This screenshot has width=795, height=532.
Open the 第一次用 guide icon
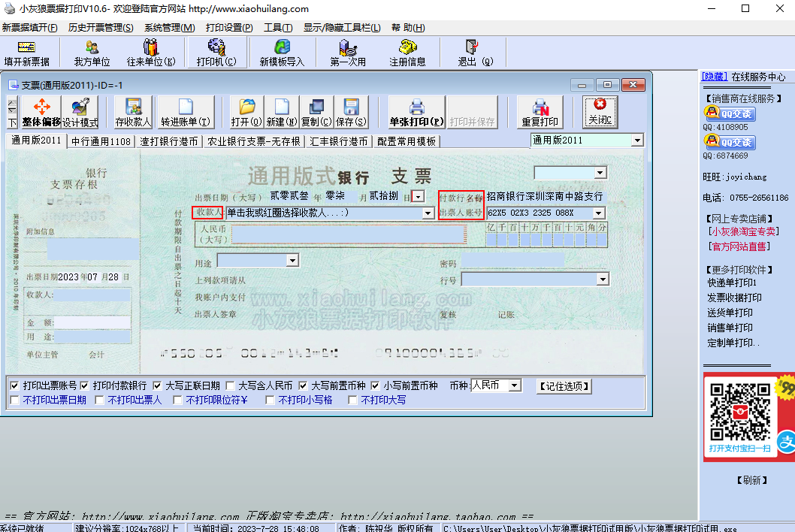(348, 53)
